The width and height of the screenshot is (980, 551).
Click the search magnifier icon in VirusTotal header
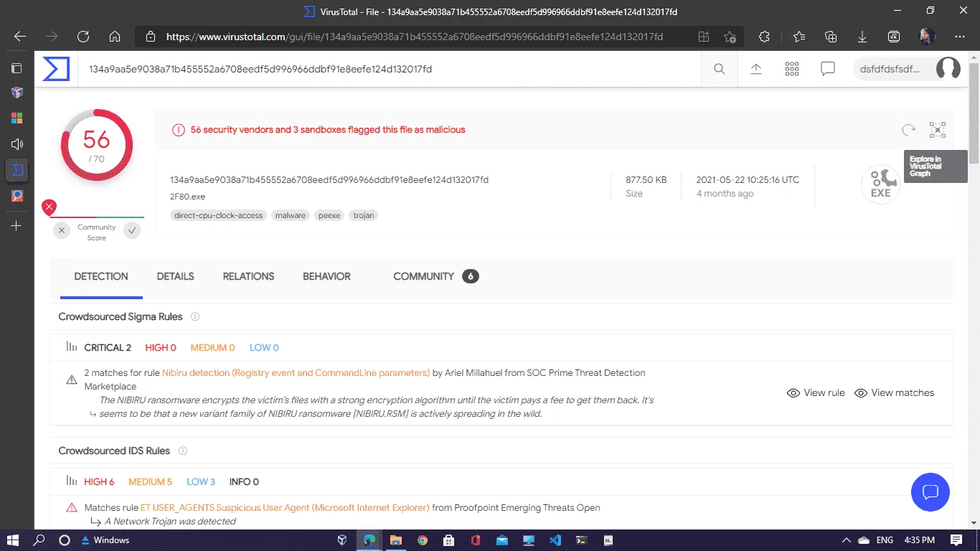720,69
